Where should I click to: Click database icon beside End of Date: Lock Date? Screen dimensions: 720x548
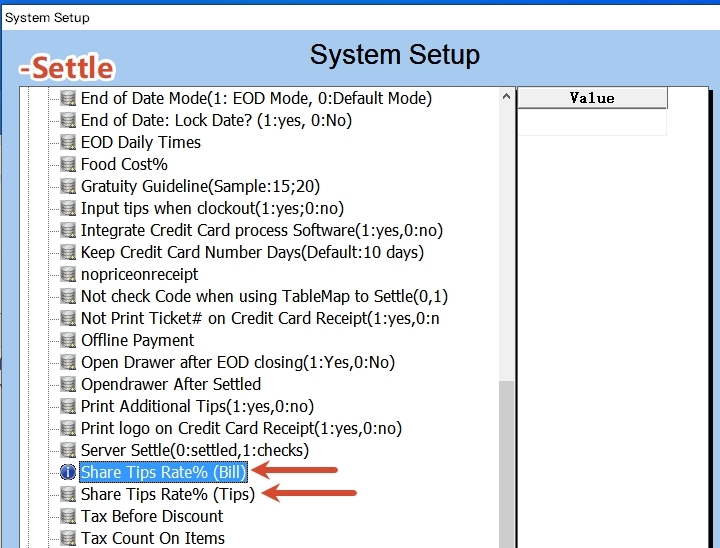click(68, 120)
